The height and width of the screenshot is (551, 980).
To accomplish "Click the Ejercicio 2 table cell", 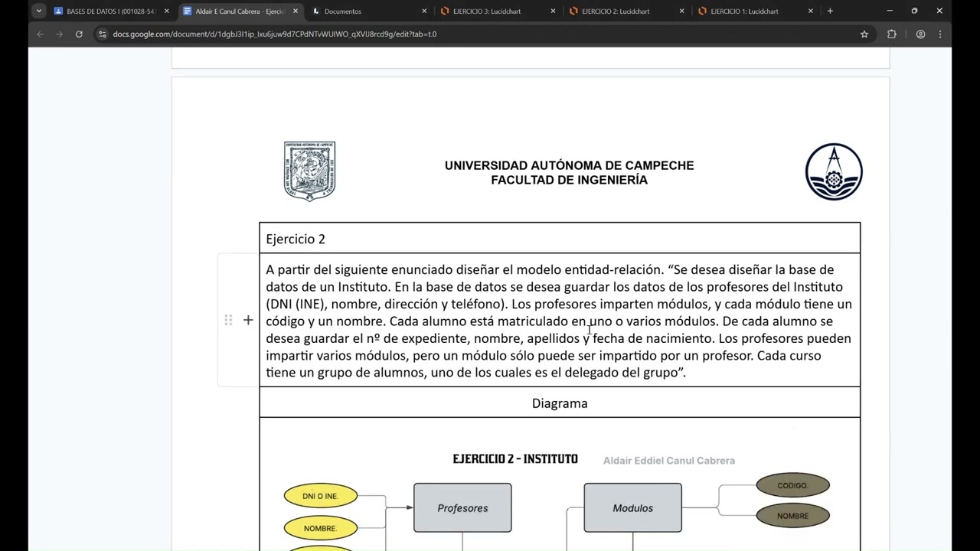I will point(560,238).
